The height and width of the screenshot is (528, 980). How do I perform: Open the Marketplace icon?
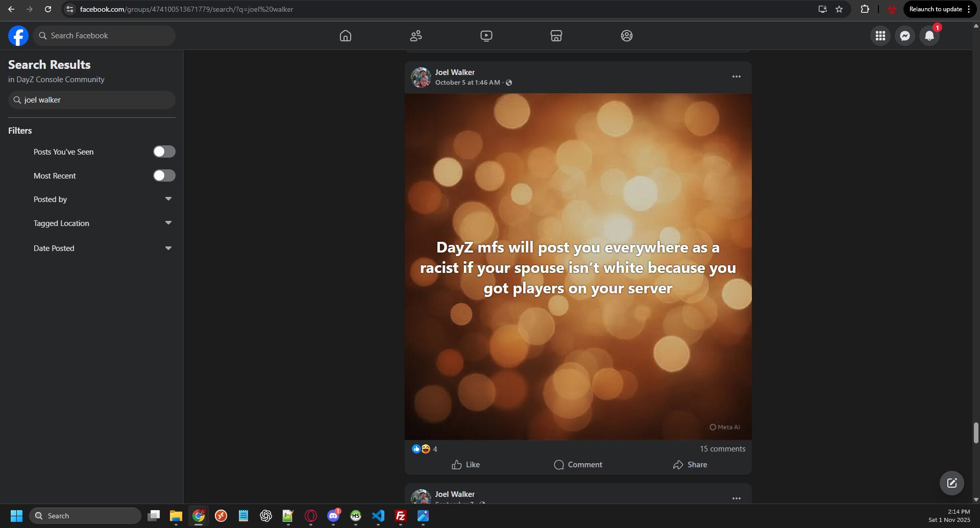(556, 36)
